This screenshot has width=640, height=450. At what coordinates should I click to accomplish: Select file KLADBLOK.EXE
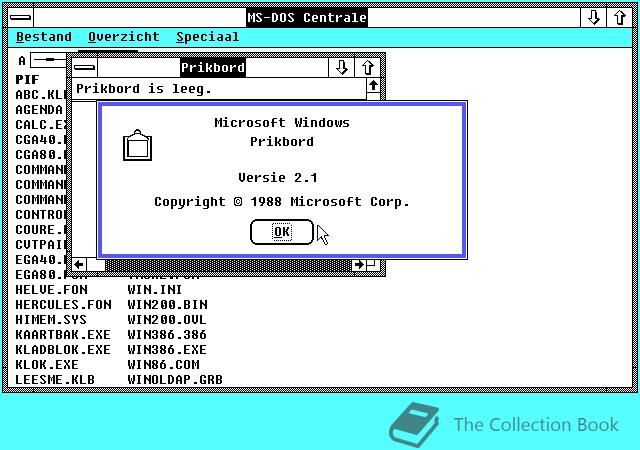pos(63,350)
